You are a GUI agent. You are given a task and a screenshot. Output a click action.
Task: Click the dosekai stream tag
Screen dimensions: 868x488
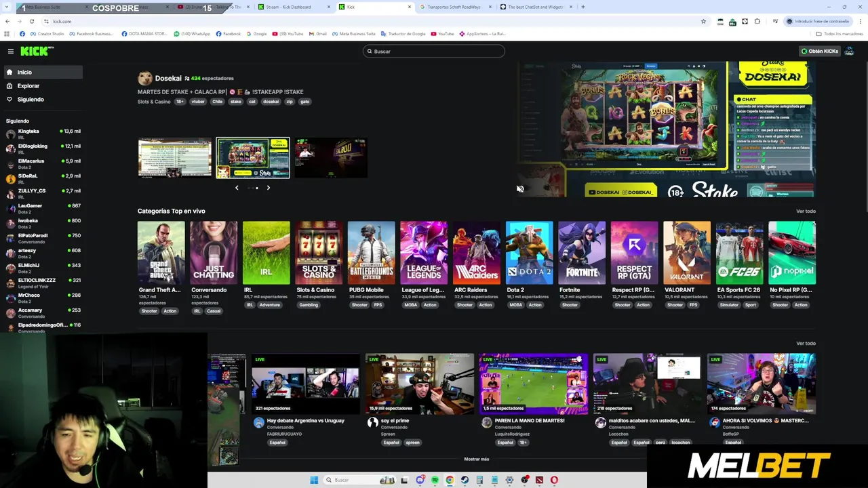(x=271, y=102)
